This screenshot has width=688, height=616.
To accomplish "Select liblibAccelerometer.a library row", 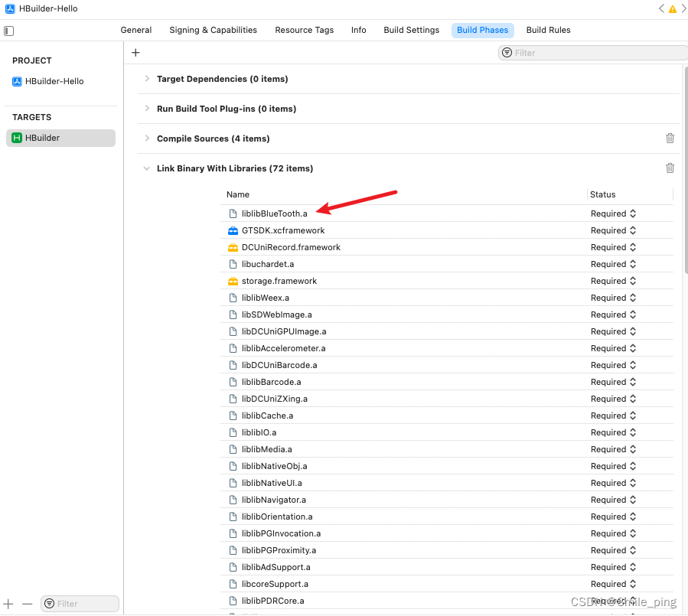I will click(447, 348).
